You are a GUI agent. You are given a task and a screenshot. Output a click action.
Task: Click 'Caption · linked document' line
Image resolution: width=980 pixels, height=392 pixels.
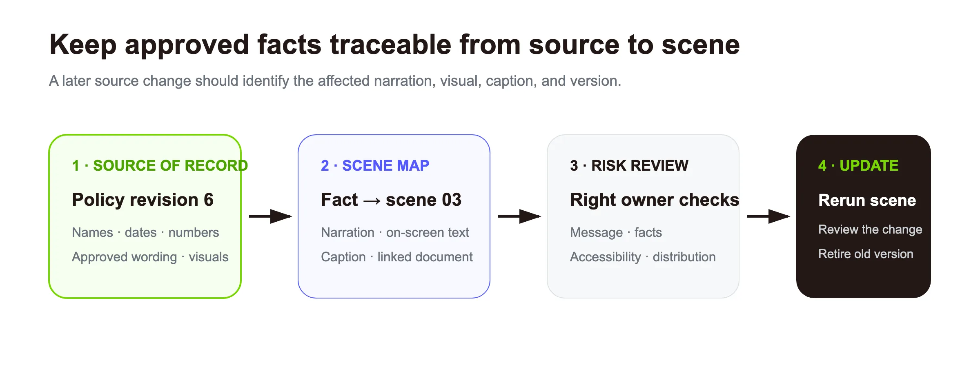tap(397, 257)
